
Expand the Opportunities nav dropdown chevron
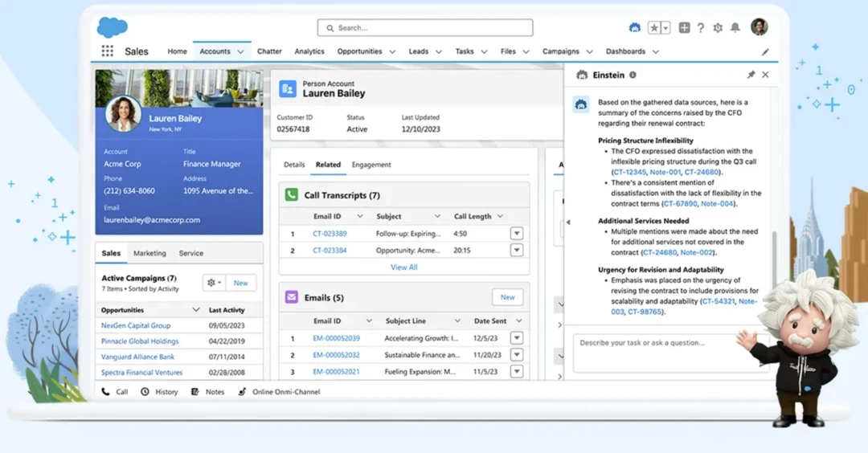391,51
